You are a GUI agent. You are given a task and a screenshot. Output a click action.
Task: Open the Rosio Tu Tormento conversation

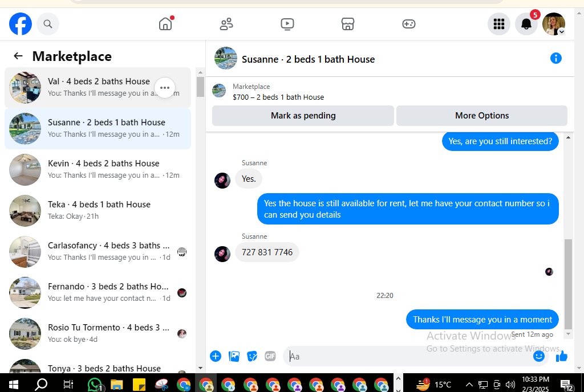pos(98,334)
